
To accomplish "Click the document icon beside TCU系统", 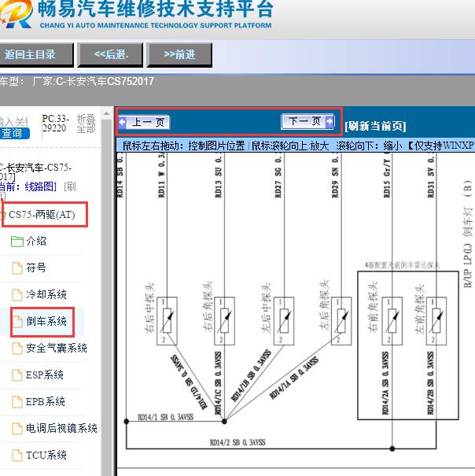I will click(17, 455).
